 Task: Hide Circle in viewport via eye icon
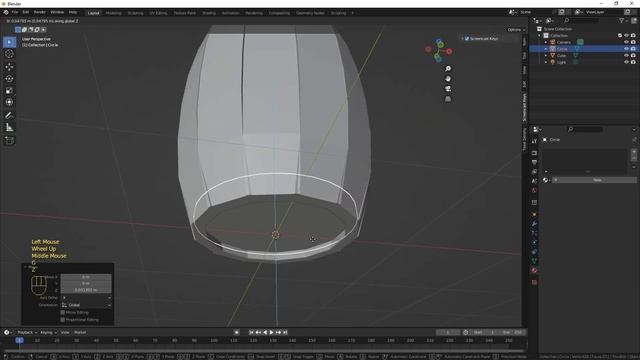[626, 49]
